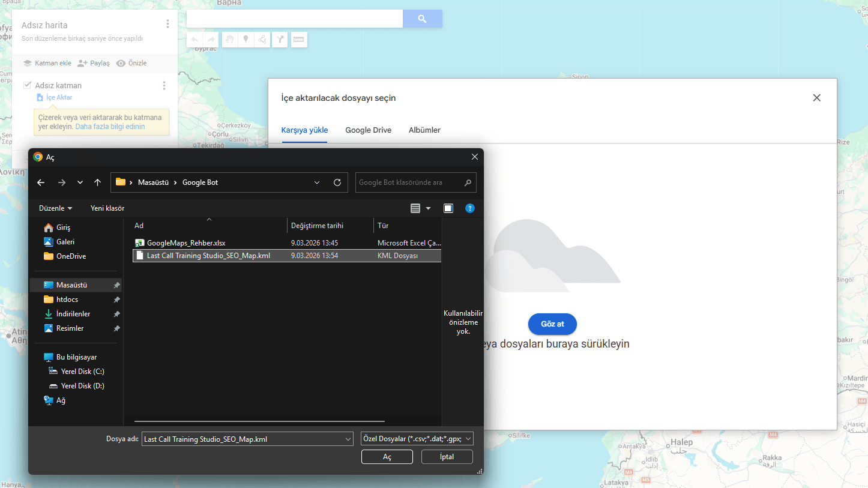Viewport: 868px width, 488px height.
Task: Open the Adsız harita options menu
Action: (167, 24)
